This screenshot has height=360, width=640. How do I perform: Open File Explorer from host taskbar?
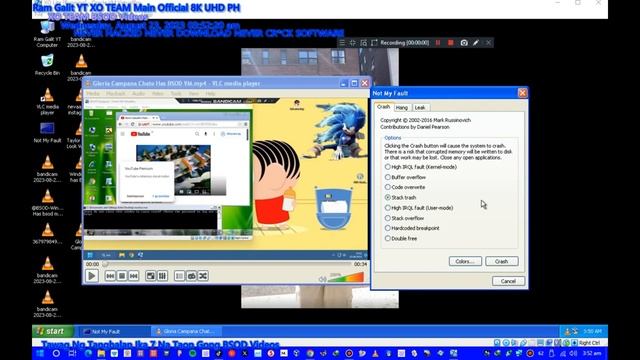(x=101, y=353)
